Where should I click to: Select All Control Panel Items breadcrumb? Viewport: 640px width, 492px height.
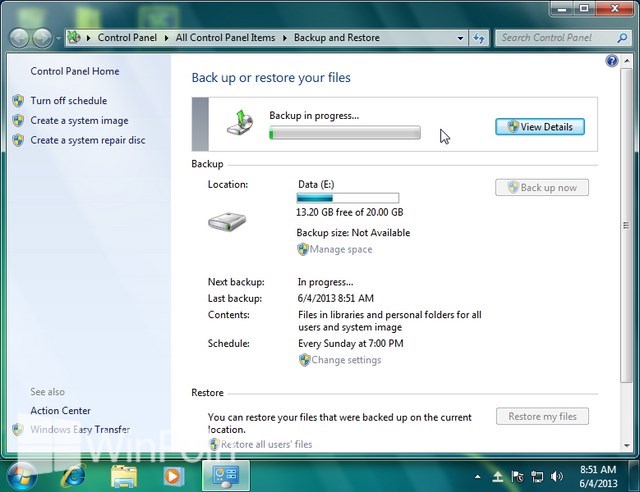(x=225, y=38)
